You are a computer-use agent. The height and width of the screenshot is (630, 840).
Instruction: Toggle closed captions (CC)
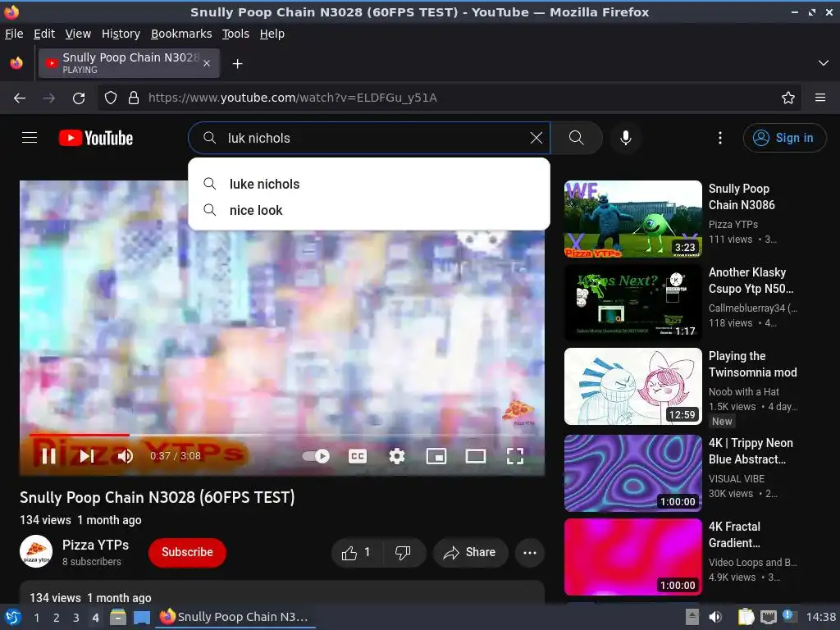coord(358,456)
